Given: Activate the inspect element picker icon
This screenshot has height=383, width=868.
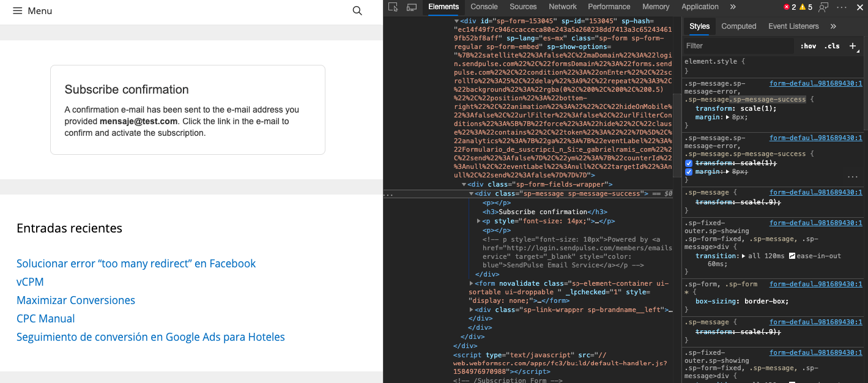Looking at the screenshot, I should pos(393,7).
